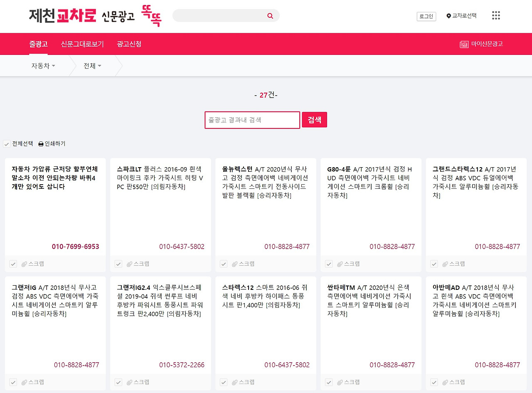Click phone number on 스타렉스12 스마트 card
The height and width of the screenshot is (393, 532).
click(x=287, y=365)
